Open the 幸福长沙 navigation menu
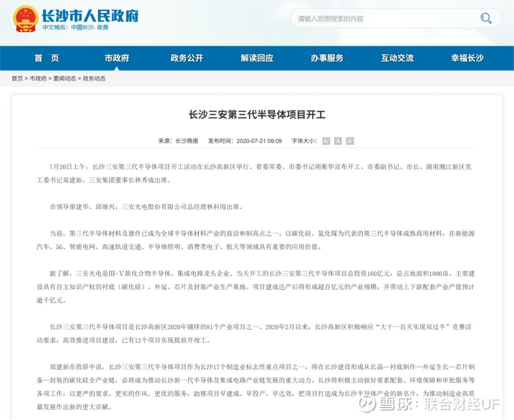The image size is (514, 420). click(468, 58)
